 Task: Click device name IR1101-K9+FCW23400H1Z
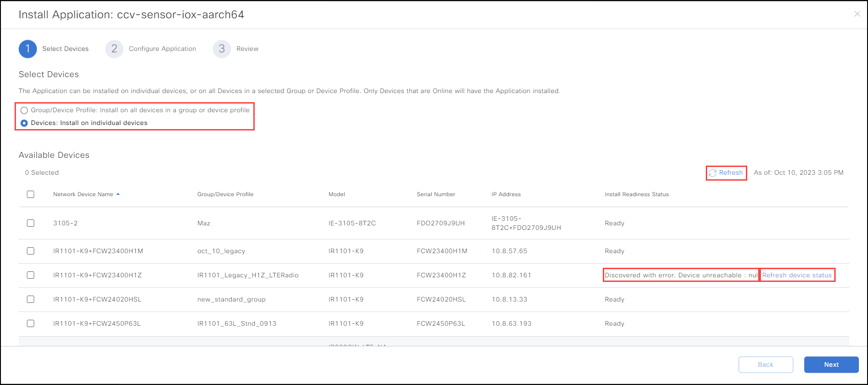(x=98, y=275)
